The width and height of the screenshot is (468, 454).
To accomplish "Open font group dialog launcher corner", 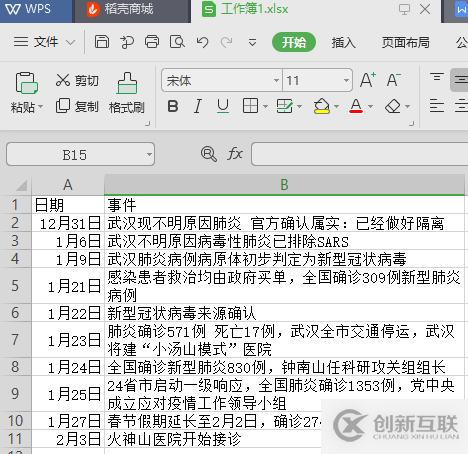I will point(411,124).
